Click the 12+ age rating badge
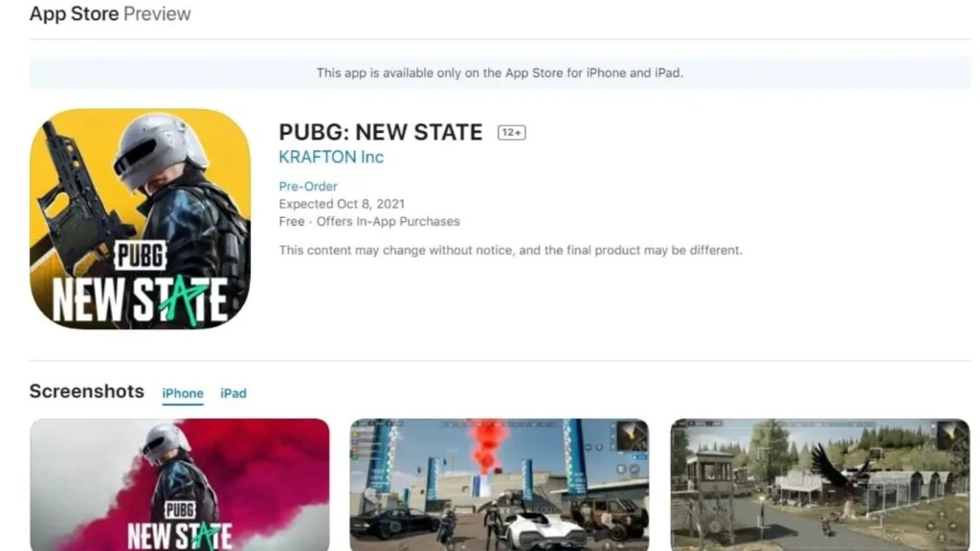Screen dimensions: 980x551 click(511, 132)
